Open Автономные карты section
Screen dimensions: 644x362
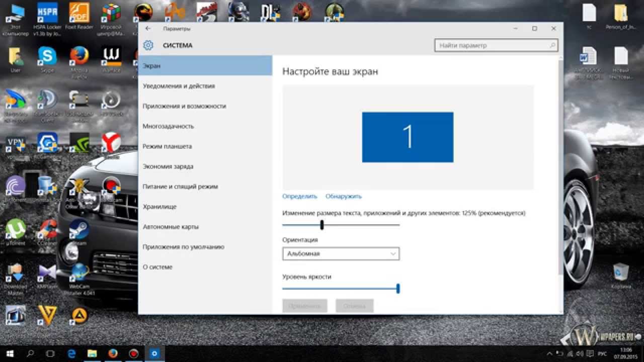pyautogui.click(x=205, y=227)
